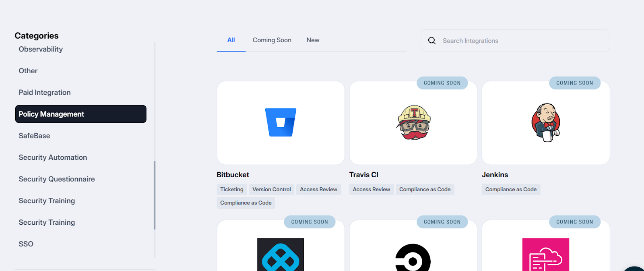This screenshot has width=644, height=271.
Task: Click Bitbucket's Version Control tag
Action: 272,190
